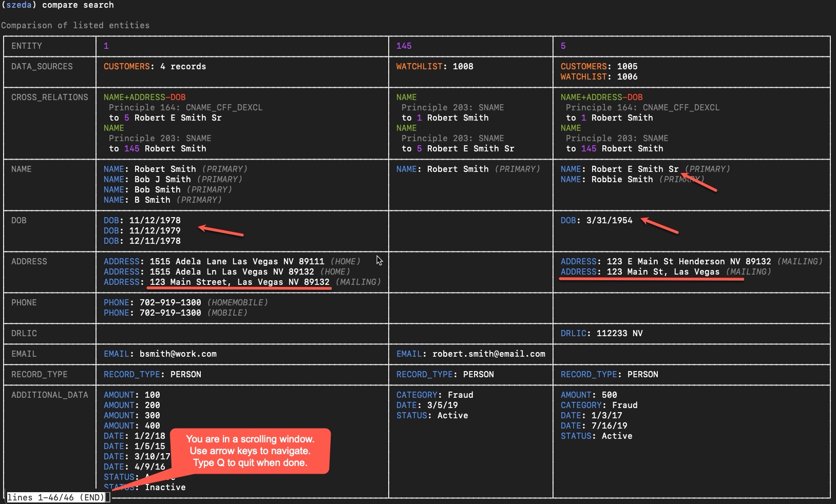Select the ENTITY 145 column header
This screenshot has height=504, width=836.
404,46
